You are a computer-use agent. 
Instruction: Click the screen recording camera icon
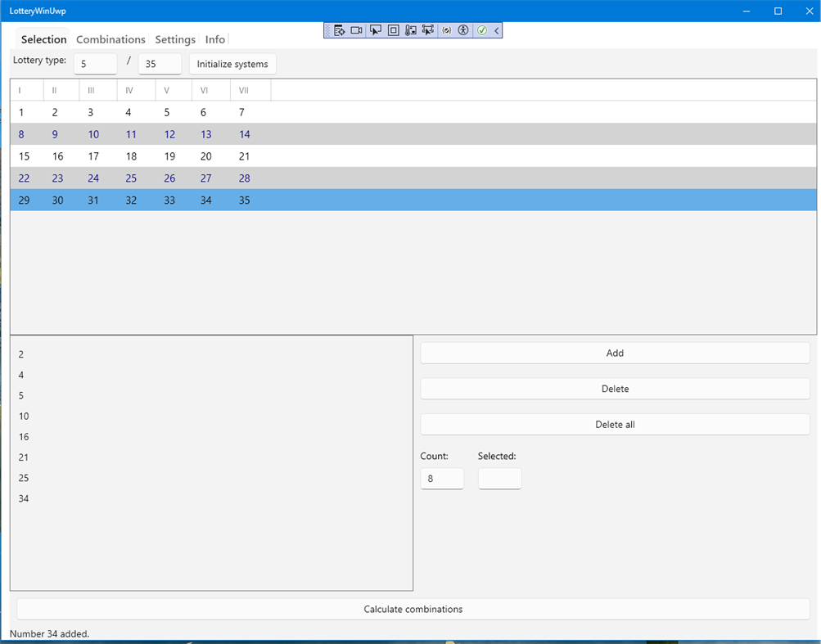coord(356,30)
